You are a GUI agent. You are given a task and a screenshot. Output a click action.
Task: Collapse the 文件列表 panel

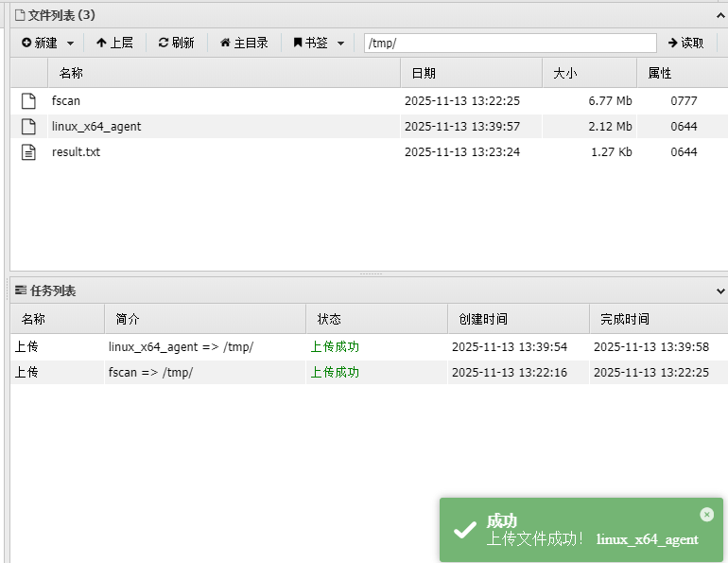pyautogui.click(x=719, y=15)
